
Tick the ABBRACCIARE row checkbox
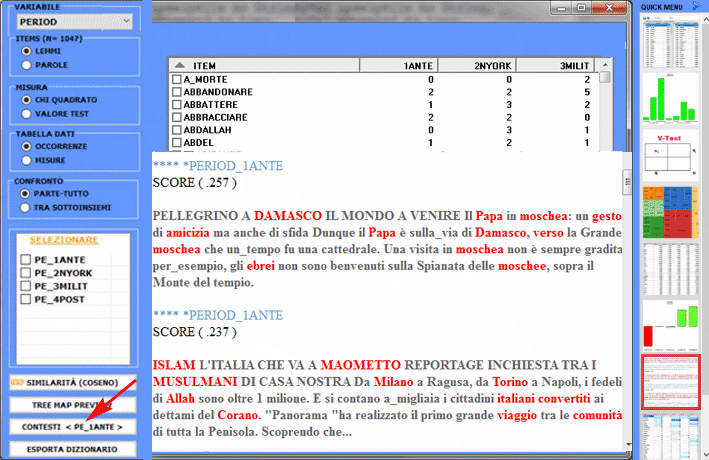(x=177, y=118)
